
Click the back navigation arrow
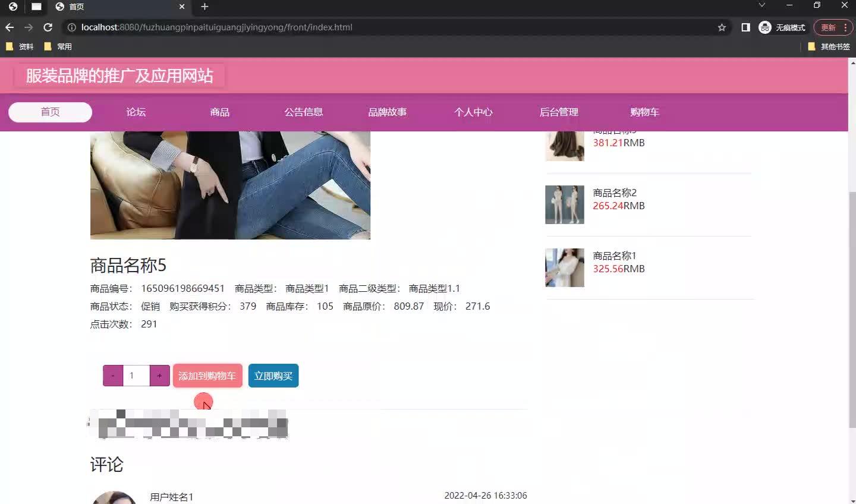9,27
